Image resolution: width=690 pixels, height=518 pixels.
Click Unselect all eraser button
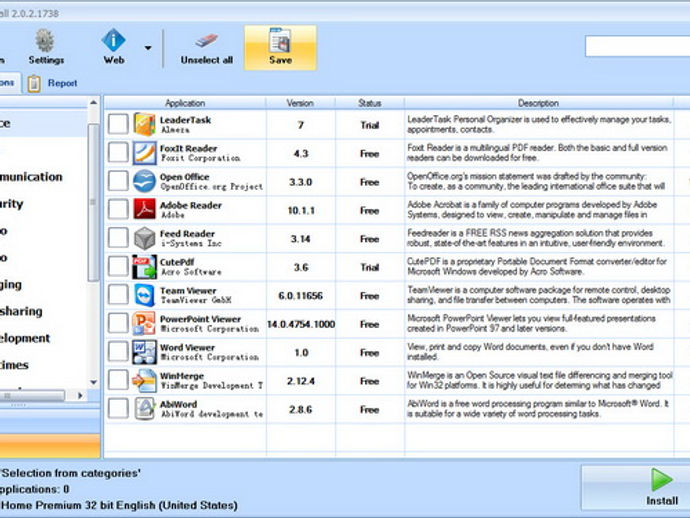206,48
